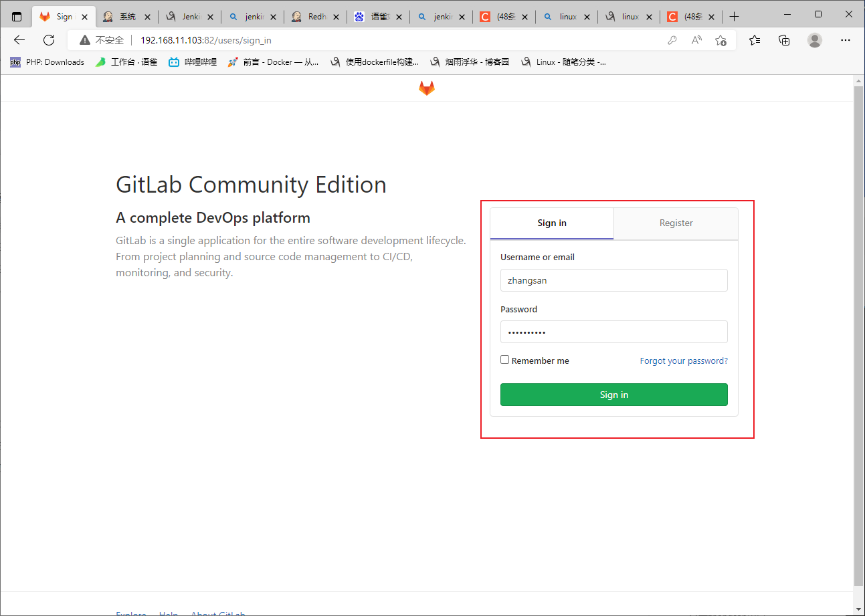Click the address bar URL

[206, 40]
